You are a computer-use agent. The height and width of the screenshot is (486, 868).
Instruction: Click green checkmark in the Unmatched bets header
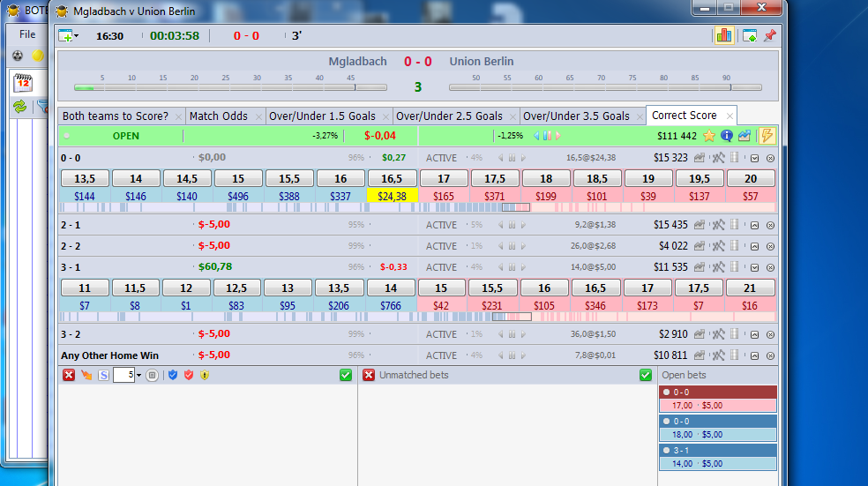(x=646, y=375)
